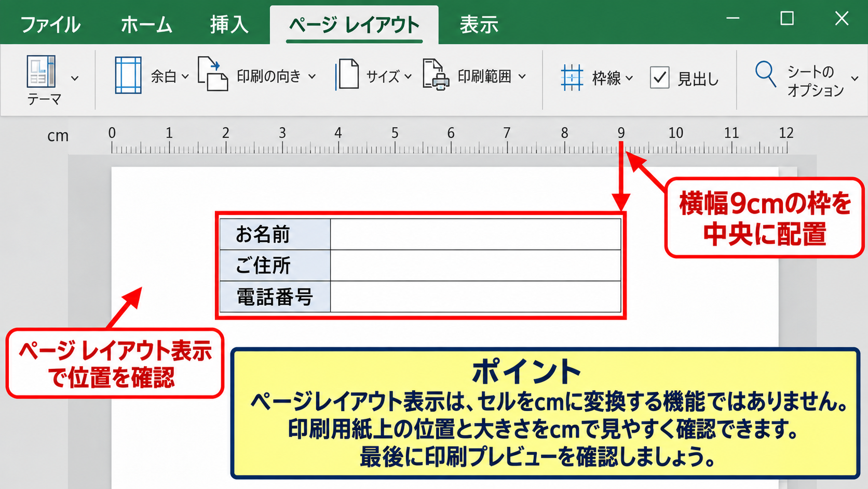
Task: Open the テーマ themes icon
Action: coord(41,72)
